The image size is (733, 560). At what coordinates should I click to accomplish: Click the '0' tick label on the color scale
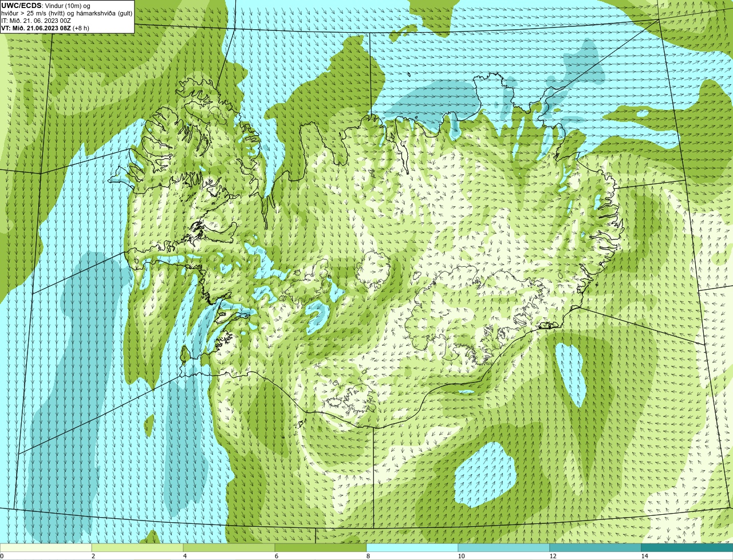[x=2, y=556]
